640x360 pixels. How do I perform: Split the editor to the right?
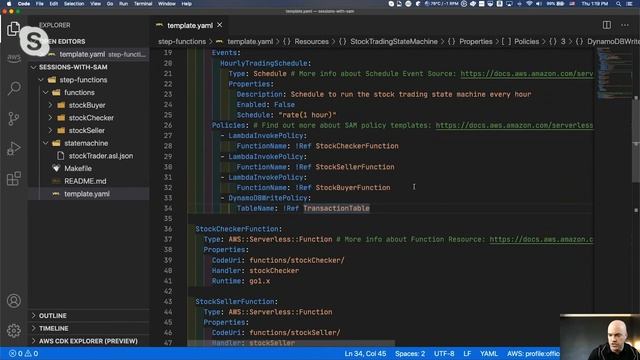coord(607,25)
